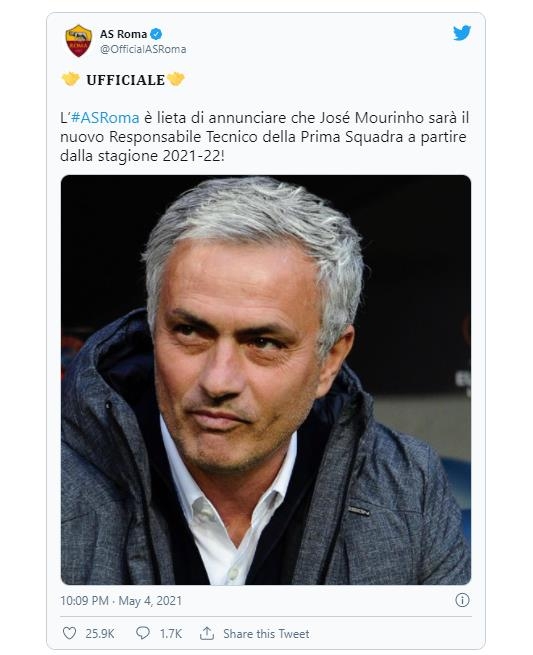Click the handshake emoji before UFFICIALE

pos(71,79)
